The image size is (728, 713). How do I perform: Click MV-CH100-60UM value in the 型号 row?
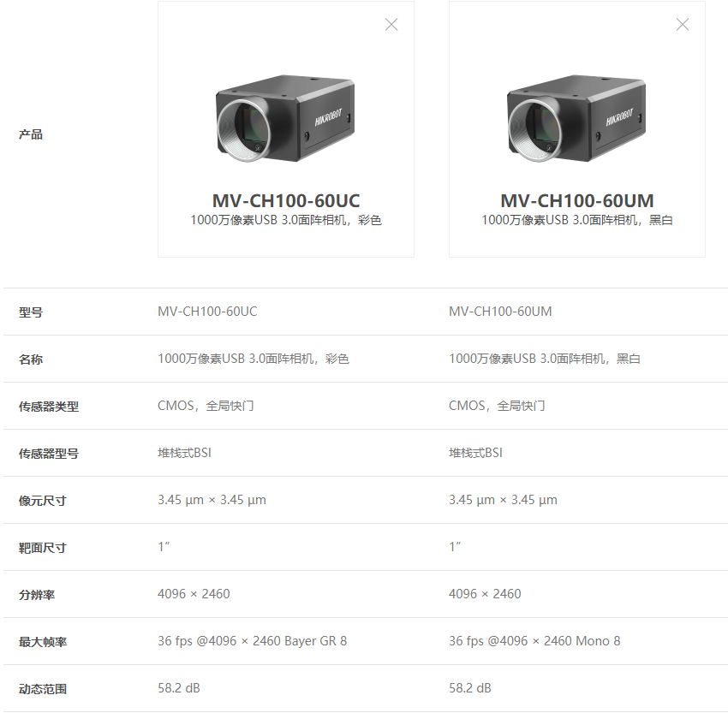point(500,312)
